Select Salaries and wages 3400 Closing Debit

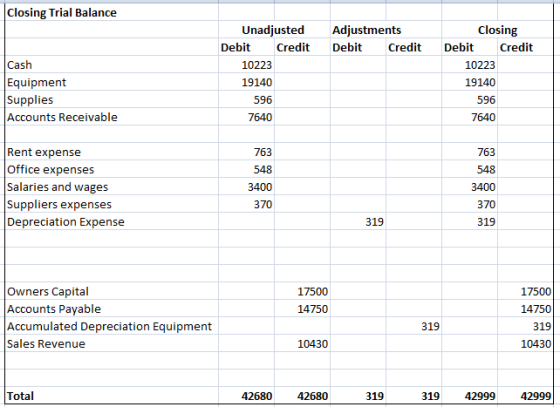coord(483,187)
